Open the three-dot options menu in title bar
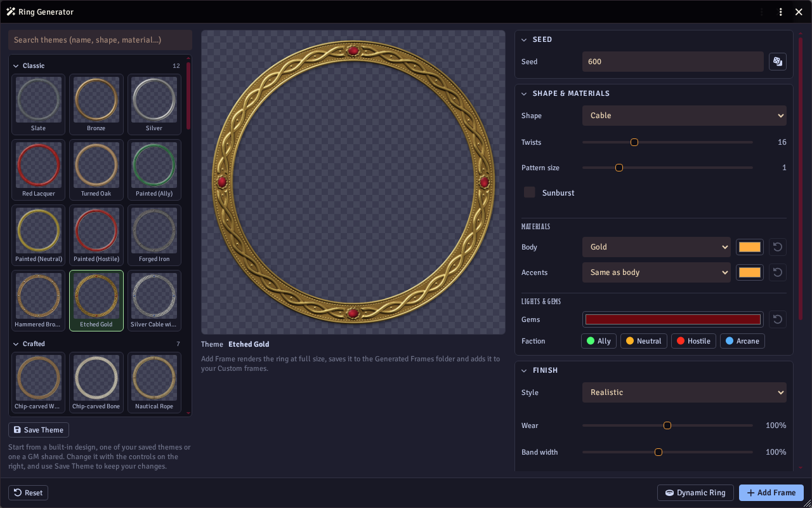 click(x=781, y=12)
